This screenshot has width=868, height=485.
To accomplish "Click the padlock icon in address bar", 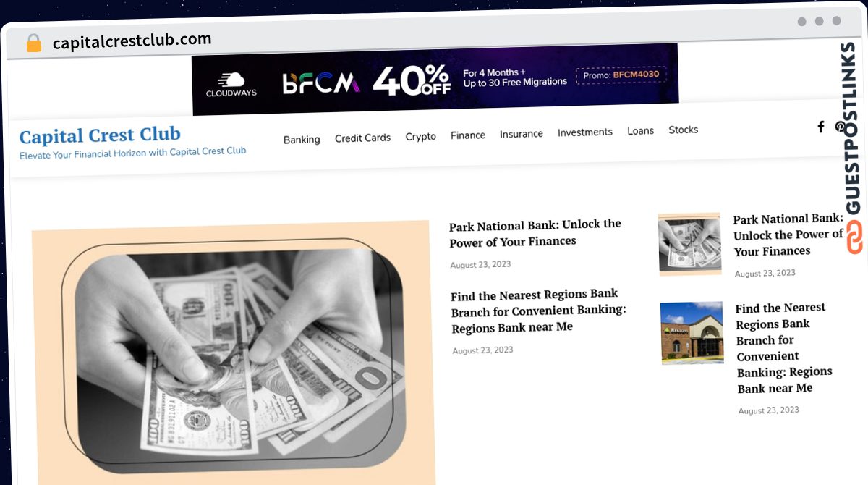I will (x=34, y=43).
